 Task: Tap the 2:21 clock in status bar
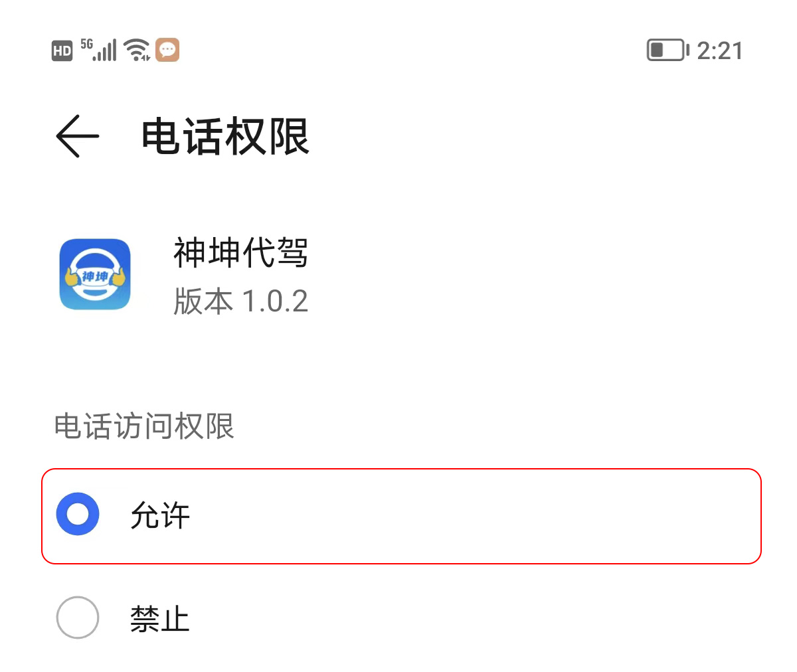[719, 51]
